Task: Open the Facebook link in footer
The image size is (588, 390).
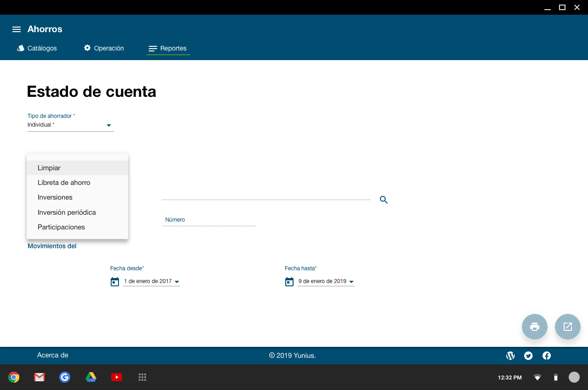Action: click(547, 356)
